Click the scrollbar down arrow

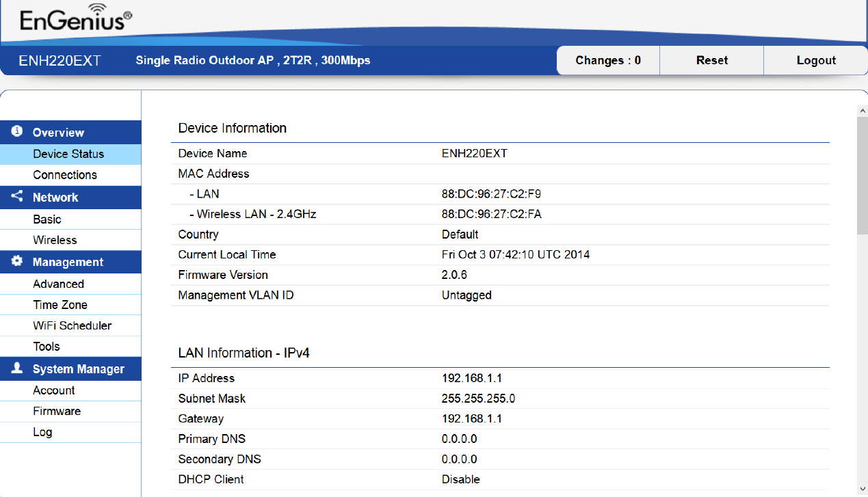tap(862, 489)
